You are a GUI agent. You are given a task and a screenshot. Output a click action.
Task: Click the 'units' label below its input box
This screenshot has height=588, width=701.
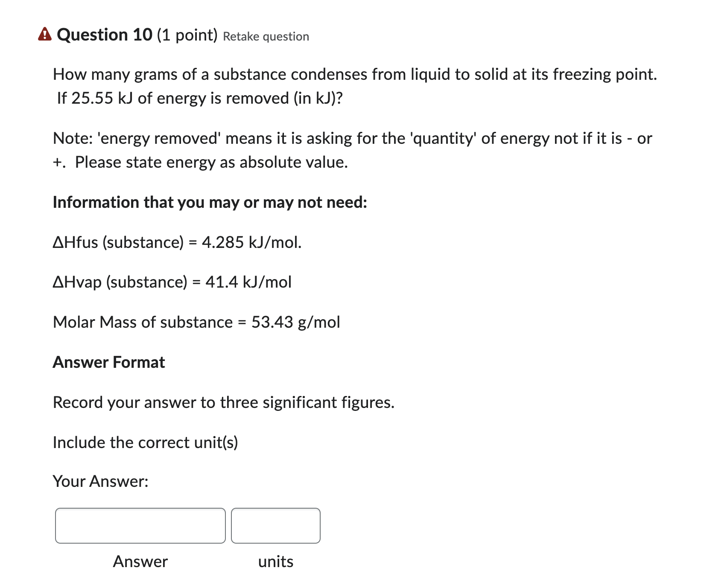pyautogui.click(x=275, y=562)
